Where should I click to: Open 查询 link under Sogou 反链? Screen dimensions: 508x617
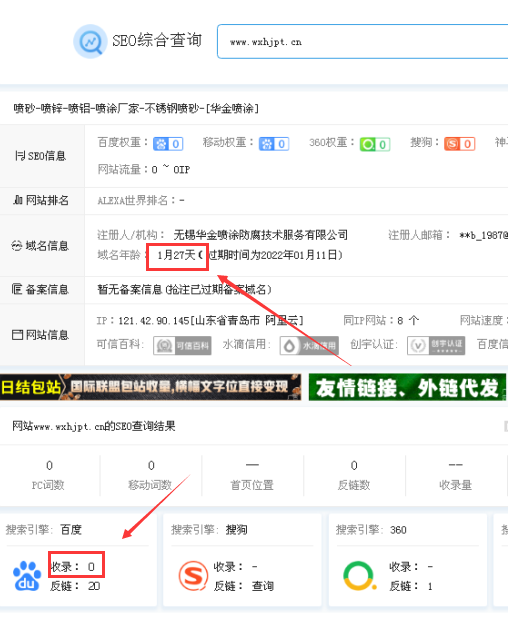pos(263,586)
